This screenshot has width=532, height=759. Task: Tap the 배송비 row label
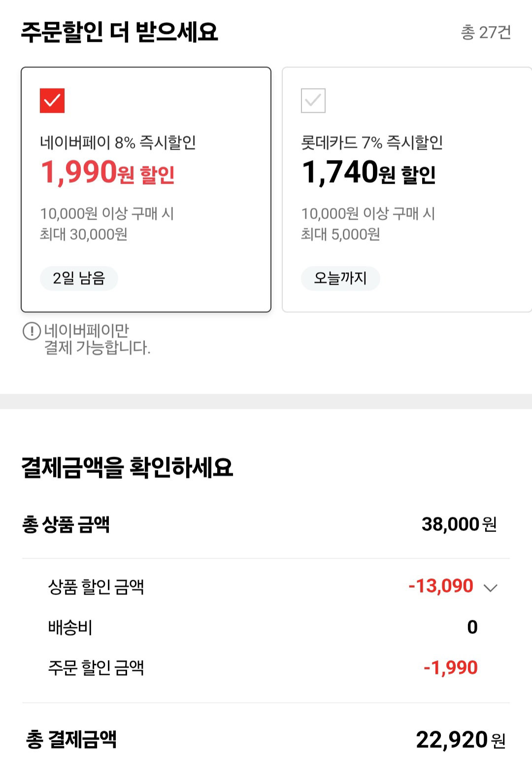pos(70,627)
